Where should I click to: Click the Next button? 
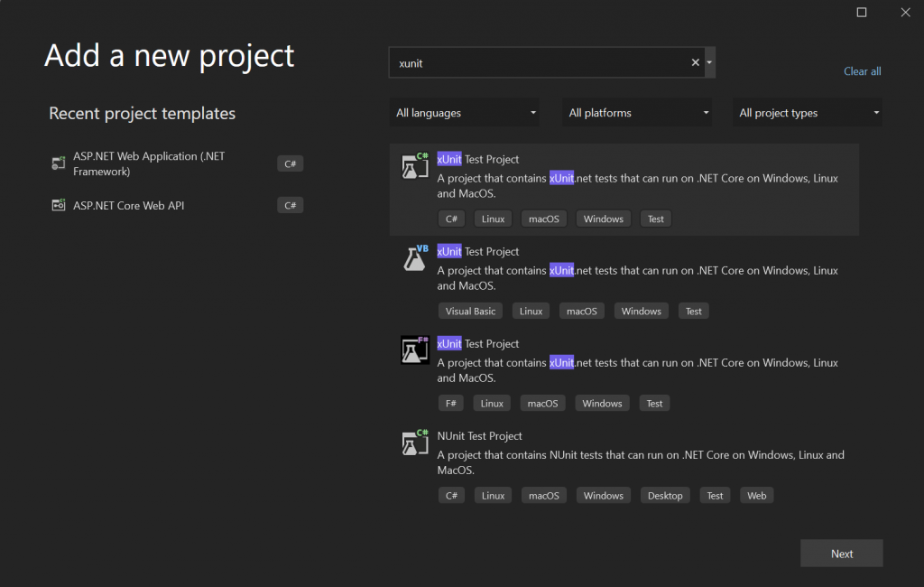(841, 553)
